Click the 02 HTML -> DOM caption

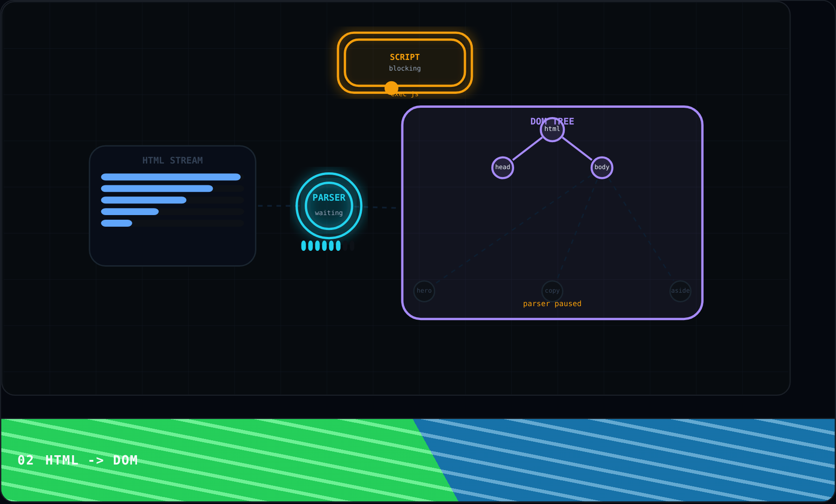(78, 460)
